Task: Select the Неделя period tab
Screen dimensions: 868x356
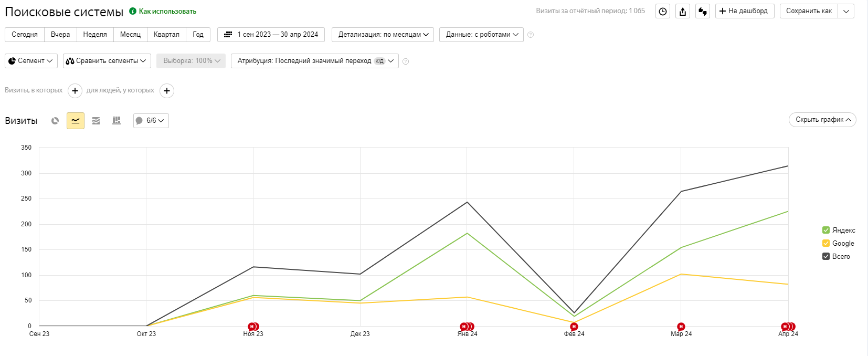Action: [x=95, y=35]
